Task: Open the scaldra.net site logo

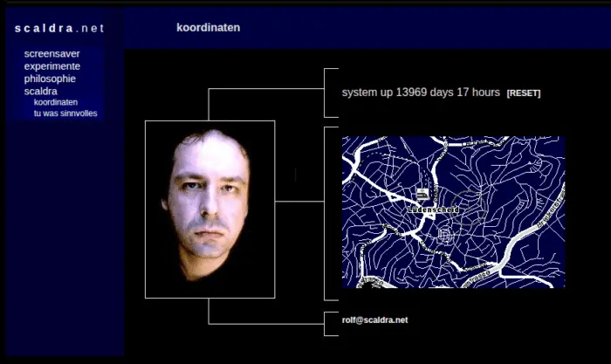Action: click(x=59, y=28)
